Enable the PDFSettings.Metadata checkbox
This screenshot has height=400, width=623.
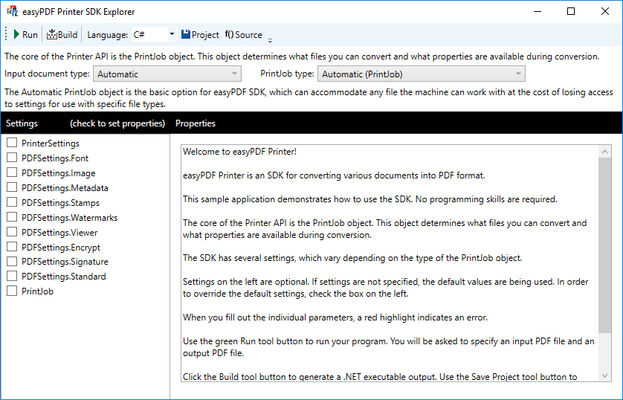tap(12, 187)
